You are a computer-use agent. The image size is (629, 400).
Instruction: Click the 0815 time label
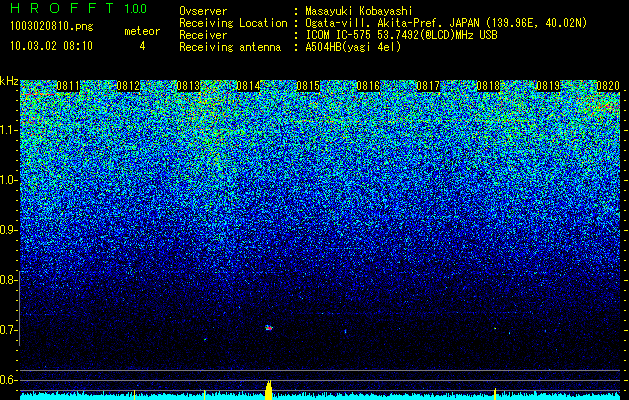point(308,86)
